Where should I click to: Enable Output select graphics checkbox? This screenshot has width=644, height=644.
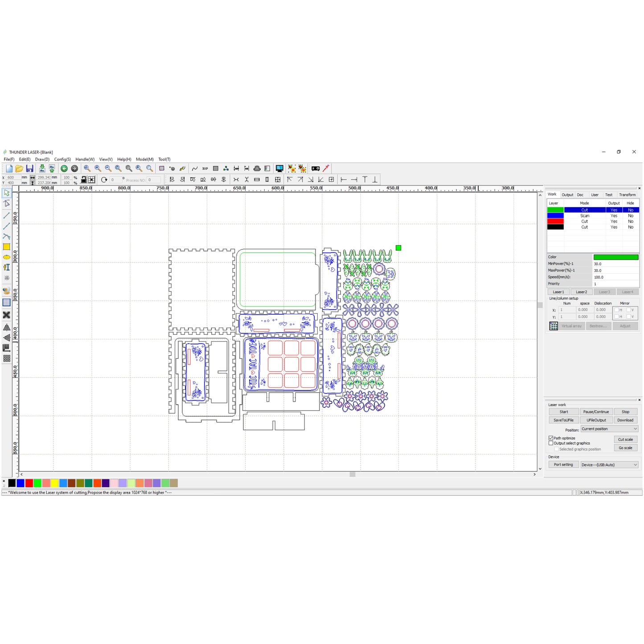click(551, 443)
